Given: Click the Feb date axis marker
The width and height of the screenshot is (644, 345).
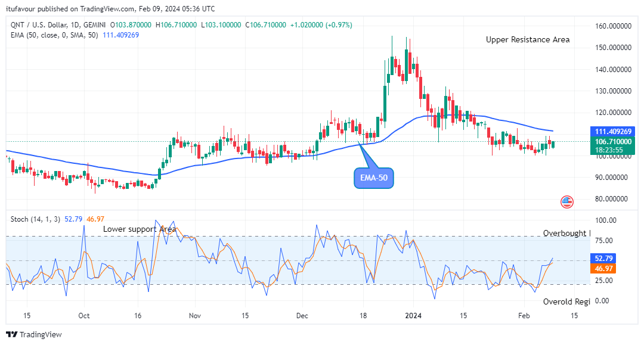Looking at the screenshot, I should click(524, 315).
